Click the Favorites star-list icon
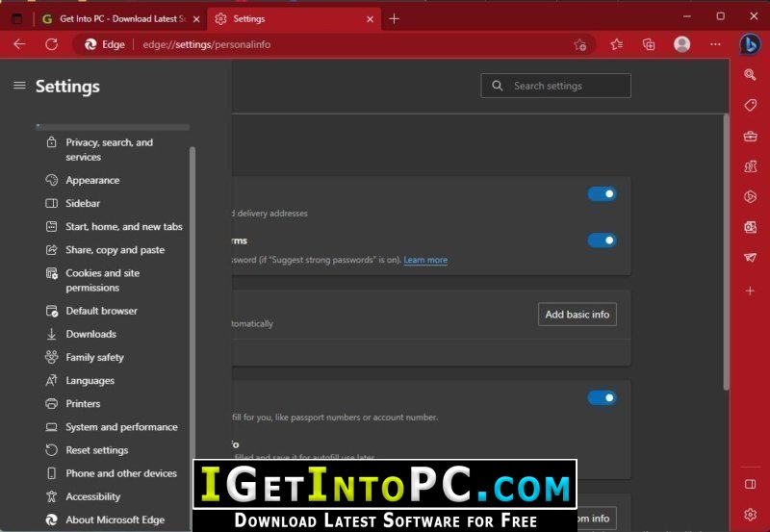 [x=617, y=44]
